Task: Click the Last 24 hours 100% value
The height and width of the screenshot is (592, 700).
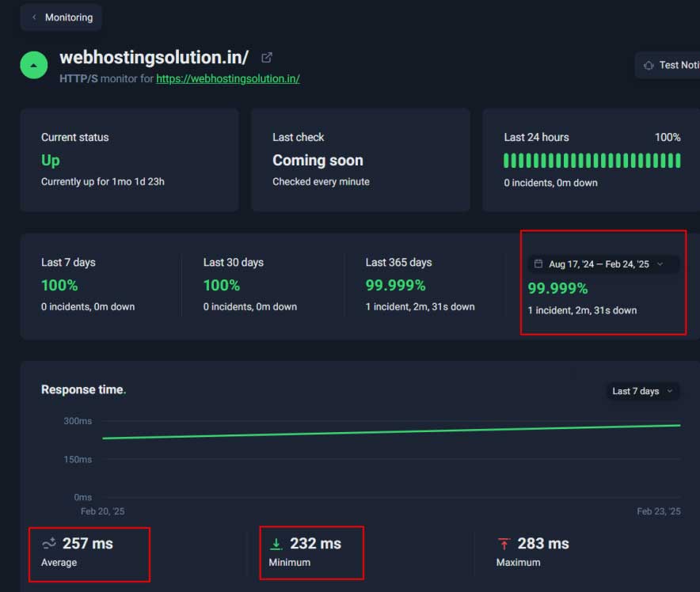Action: (x=668, y=138)
